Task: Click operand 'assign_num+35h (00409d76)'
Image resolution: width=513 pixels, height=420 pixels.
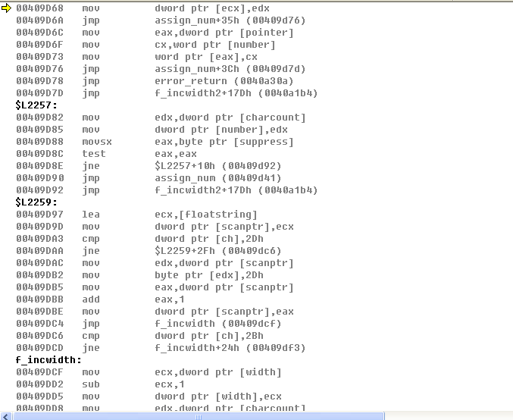Action: (x=230, y=20)
